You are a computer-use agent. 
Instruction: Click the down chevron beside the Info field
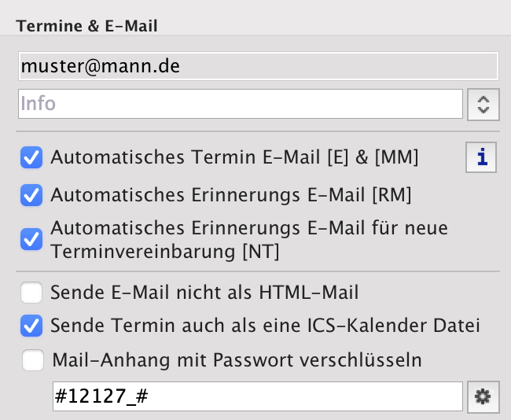(483, 109)
